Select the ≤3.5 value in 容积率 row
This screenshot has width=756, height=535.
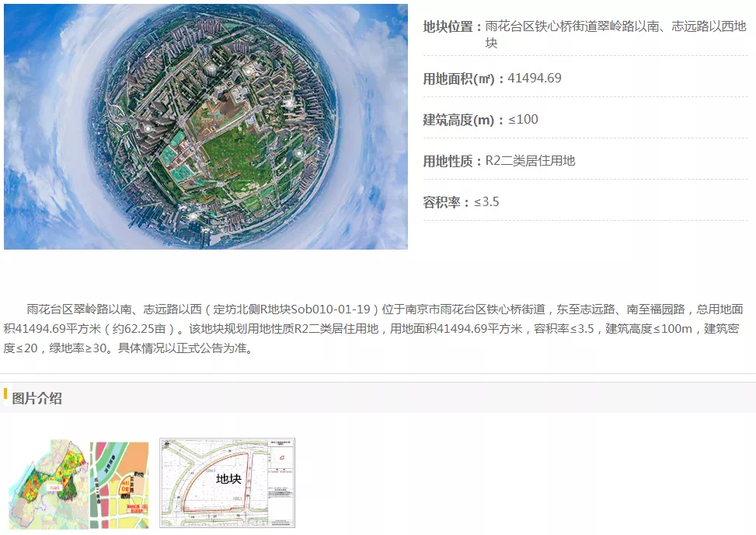tap(486, 202)
